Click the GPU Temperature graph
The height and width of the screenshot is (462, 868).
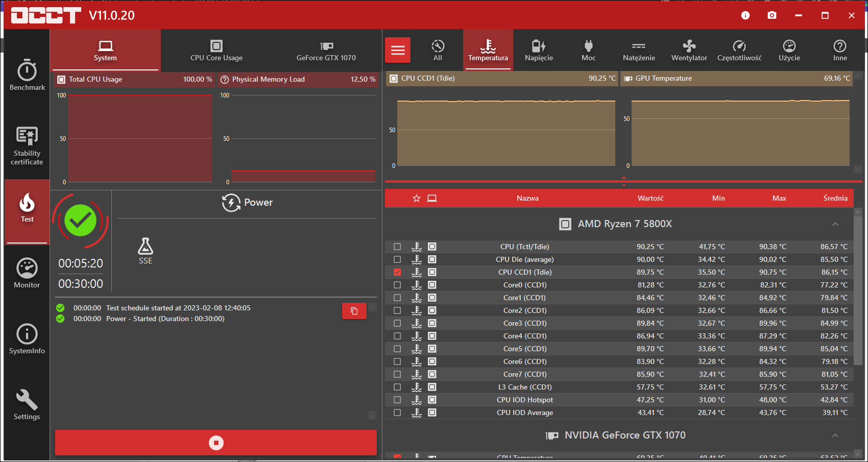740,133
